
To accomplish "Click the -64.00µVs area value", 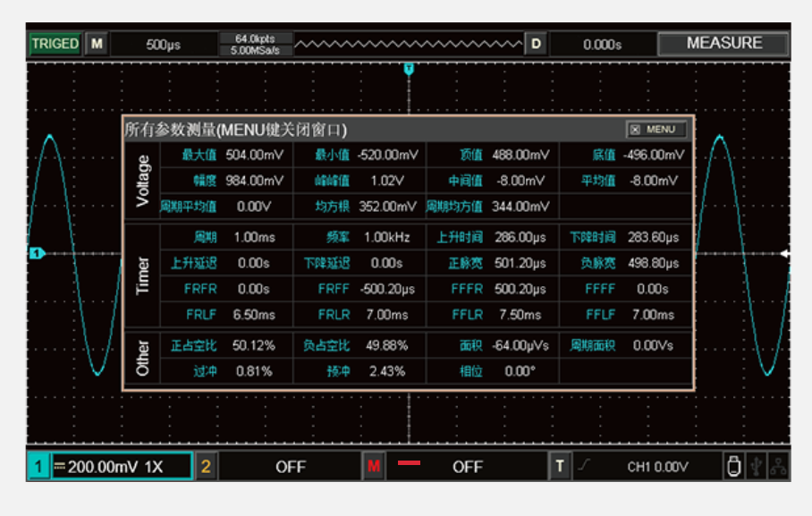I will coord(520,345).
